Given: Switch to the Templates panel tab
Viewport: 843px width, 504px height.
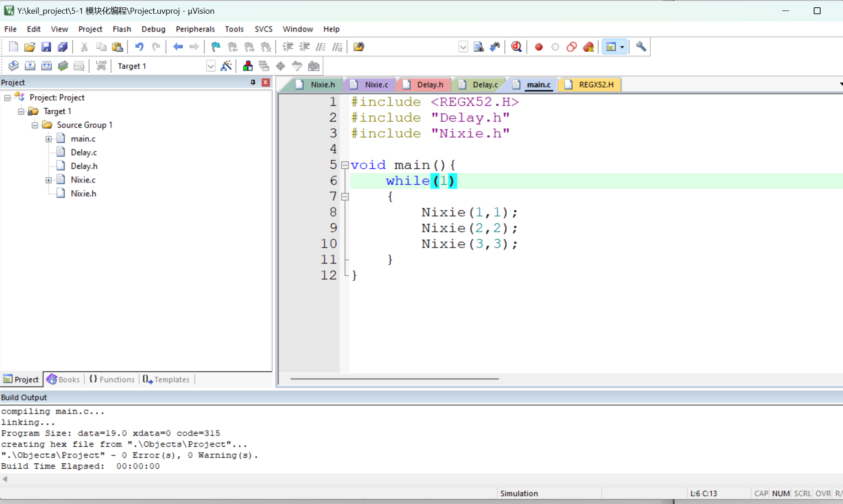Looking at the screenshot, I should (166, 380).
